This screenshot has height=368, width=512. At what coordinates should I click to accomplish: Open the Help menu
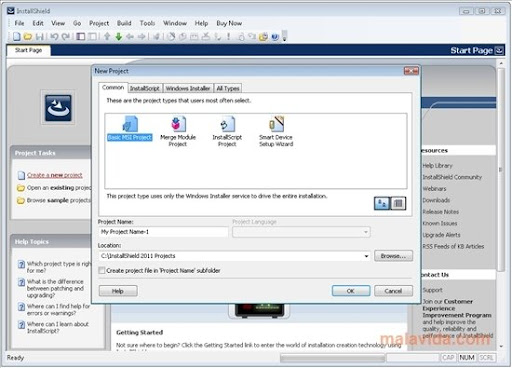click(201, 23)
